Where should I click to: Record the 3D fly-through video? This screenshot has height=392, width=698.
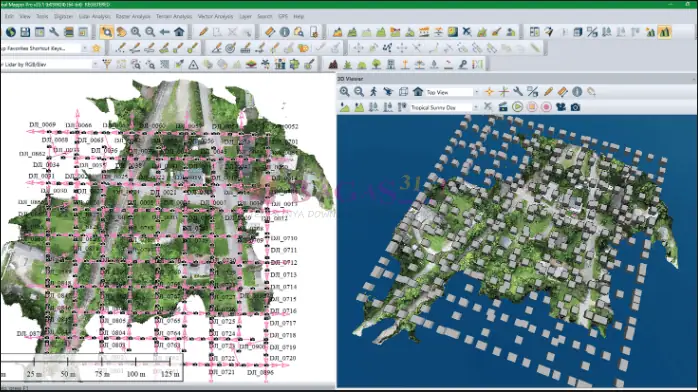[546, 107]
